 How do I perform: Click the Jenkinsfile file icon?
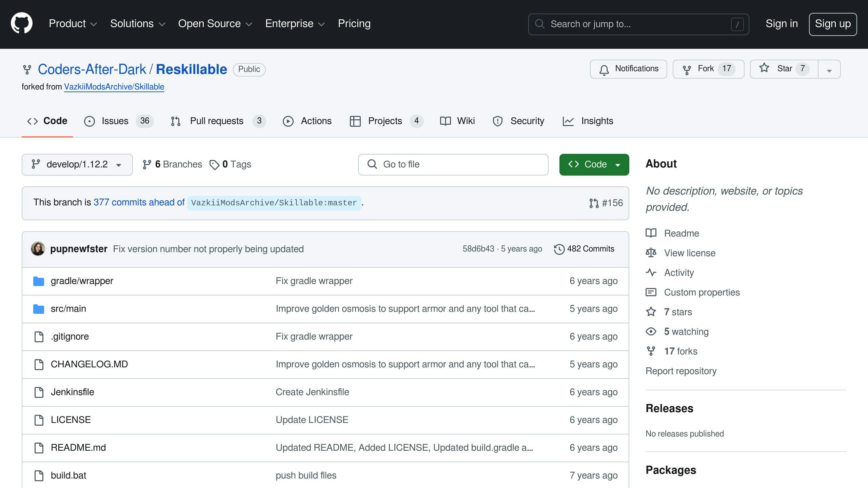tap(39, 392)
